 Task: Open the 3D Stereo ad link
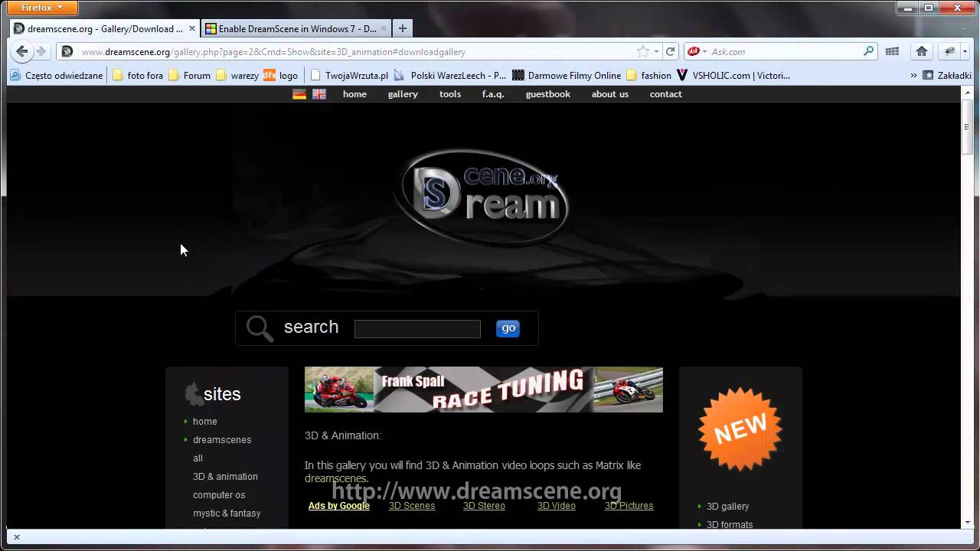tap(484, 506)
